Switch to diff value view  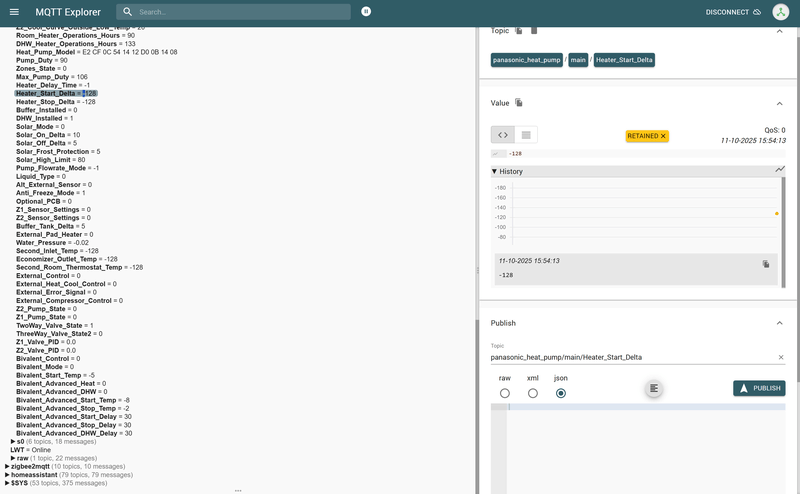coord(526,135)
